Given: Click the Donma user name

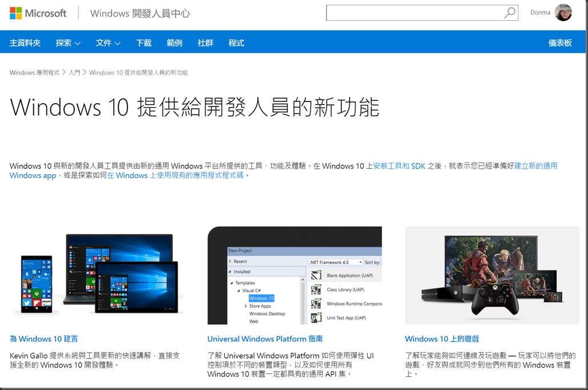Looking at the screenshot, I should [540, 13].
